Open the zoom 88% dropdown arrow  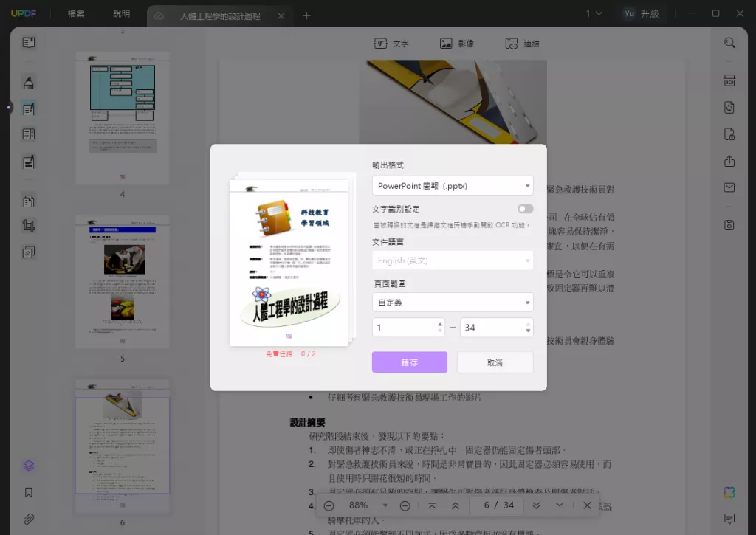(x=385, y=505)
